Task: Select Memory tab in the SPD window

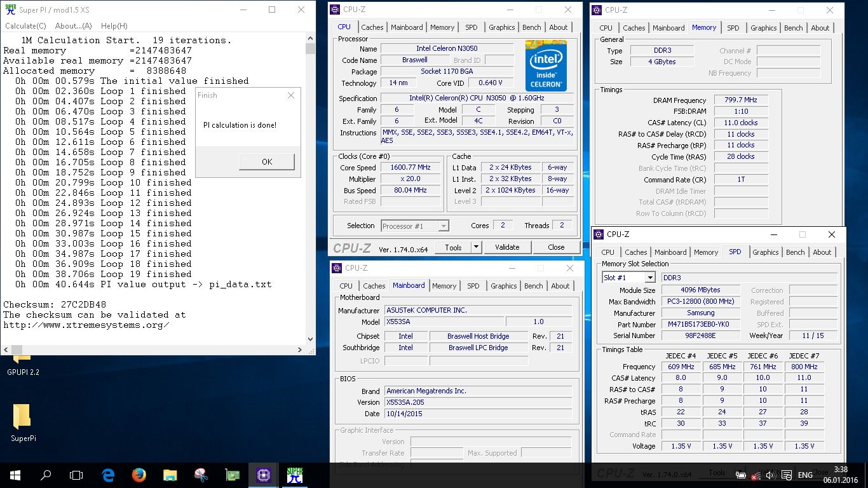Action: [706, 252]
